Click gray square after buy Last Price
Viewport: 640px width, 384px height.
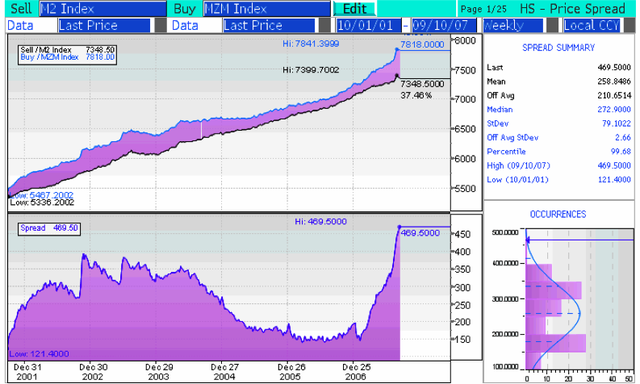[325, 25]
